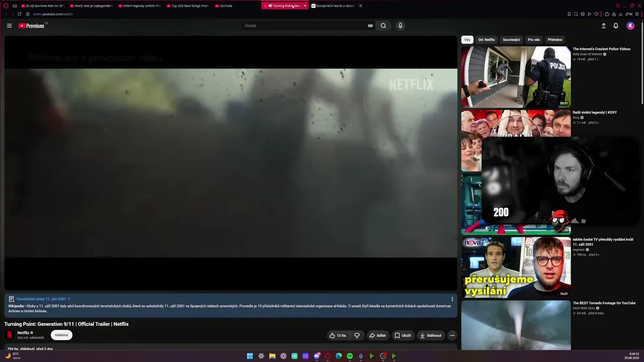Open more actions under the video

452,335
